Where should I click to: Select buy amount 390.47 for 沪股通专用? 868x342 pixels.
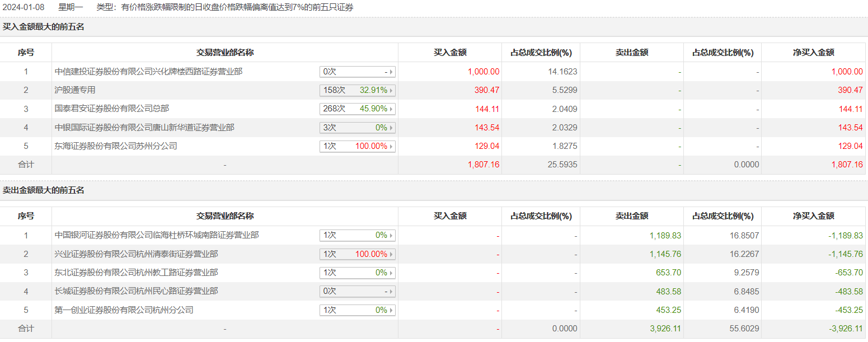pos(487,90)
